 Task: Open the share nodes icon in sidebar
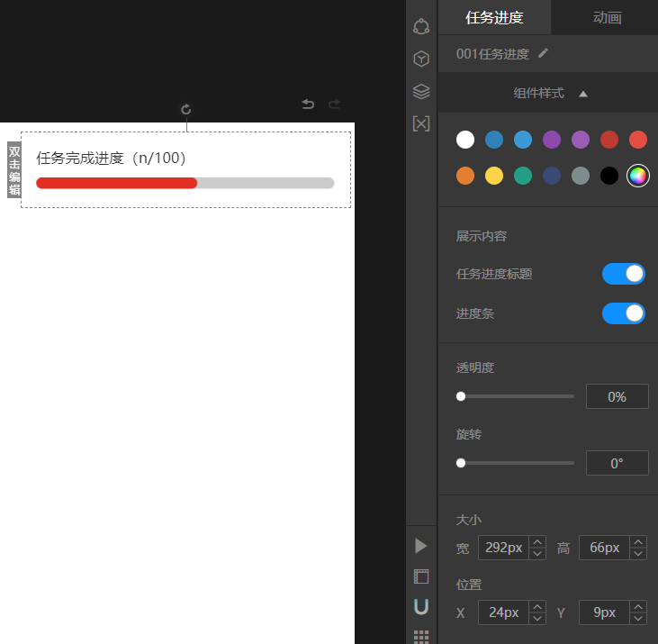coord(421,26)
